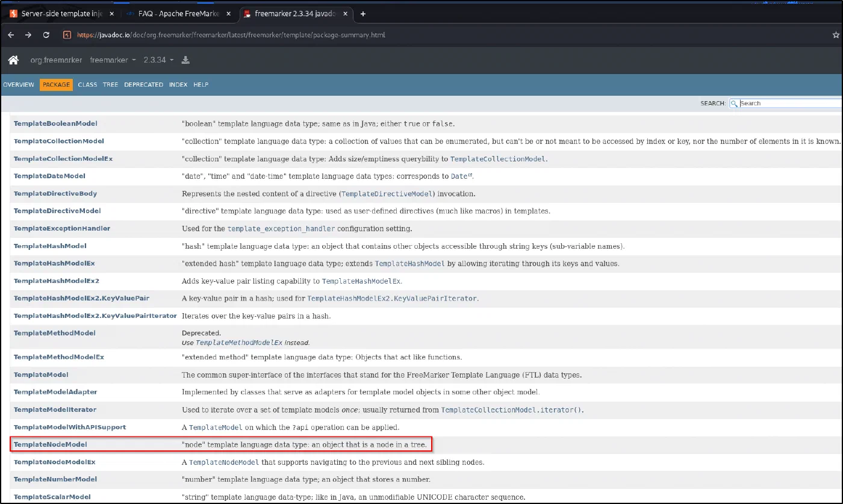Follow TemplateMethodModelEx link in the Deprecated note
Viewport: 843px width, 504px height.
click(239, 343)
